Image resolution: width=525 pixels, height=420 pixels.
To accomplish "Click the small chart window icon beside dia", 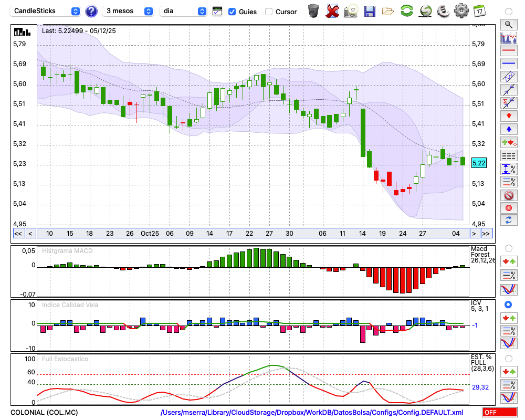I will click(217, 12).
